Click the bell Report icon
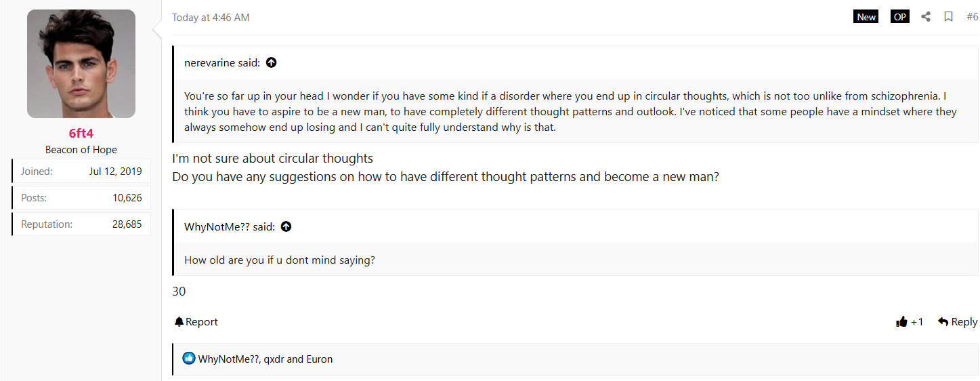The image size is (980, 381). tap(179, 322)
